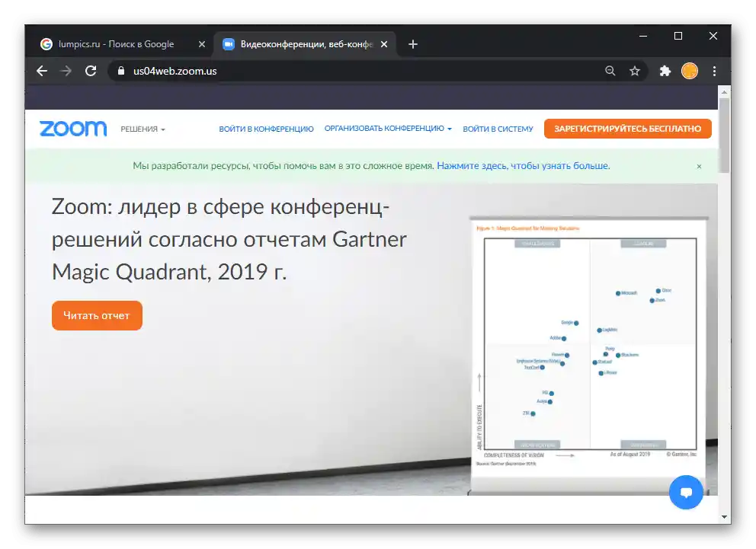Reload the page with the refresh icon
Image resolution: width=756 pixels, height=549 pixels.
point(91,71)
